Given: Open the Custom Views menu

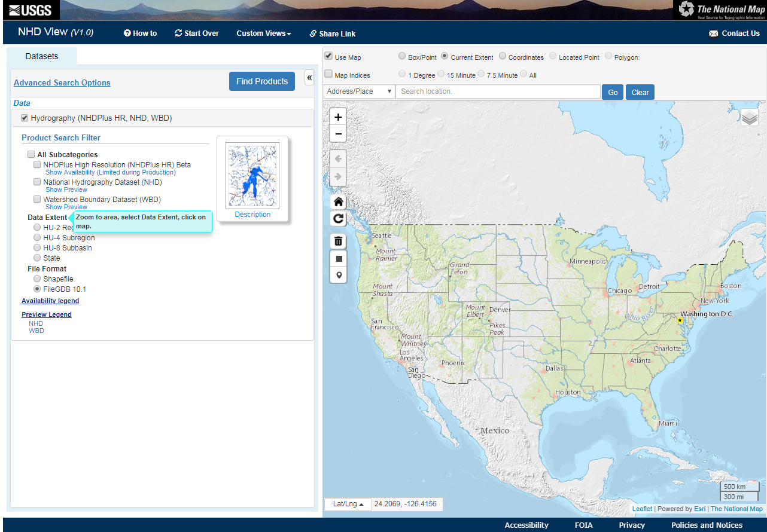Looking at the screenshot, I should point(263,33).
